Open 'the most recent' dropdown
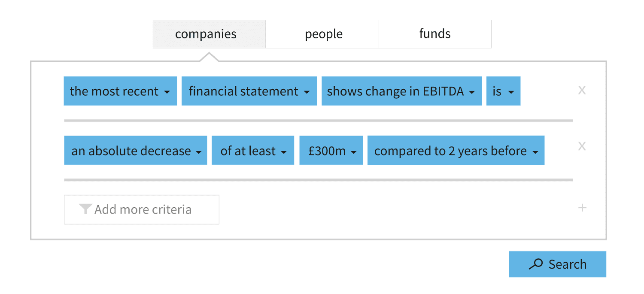Viewport: 644px width, 294px height. pos(120,91)
